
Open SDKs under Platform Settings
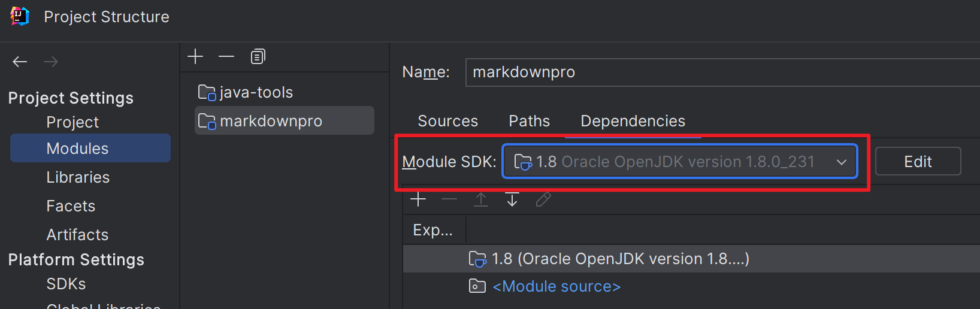click(x=66, y=284)
